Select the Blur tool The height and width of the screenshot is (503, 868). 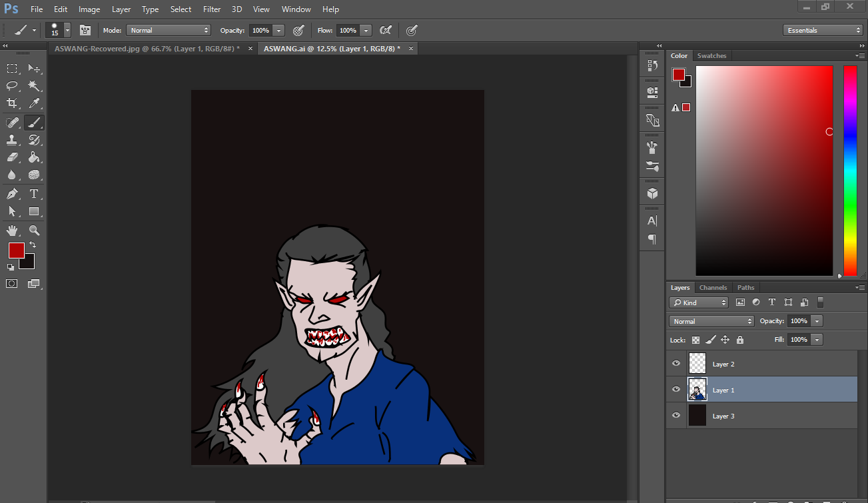(12, 175)
